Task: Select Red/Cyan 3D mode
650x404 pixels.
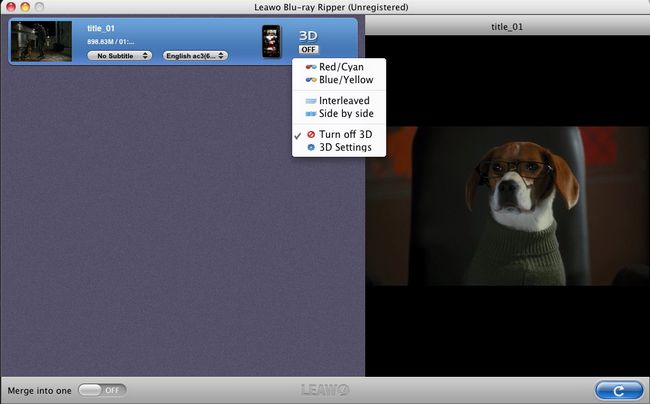Action: (x=339, y=67)
